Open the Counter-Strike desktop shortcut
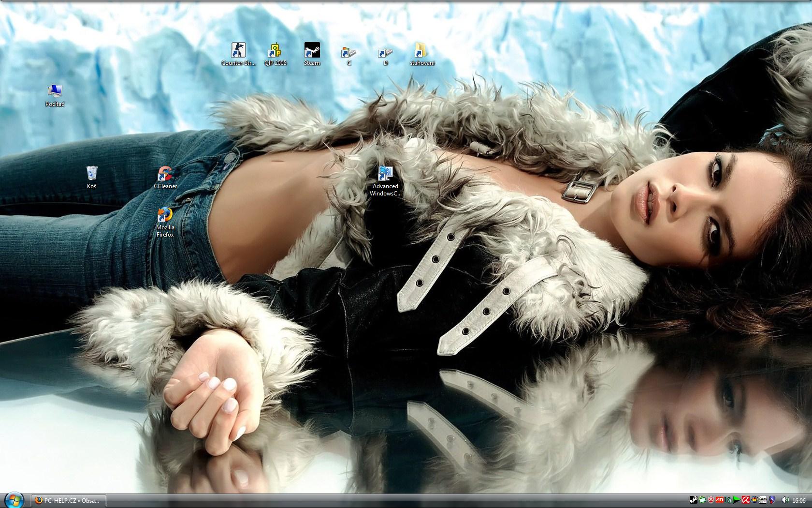 tap(238, 50)
